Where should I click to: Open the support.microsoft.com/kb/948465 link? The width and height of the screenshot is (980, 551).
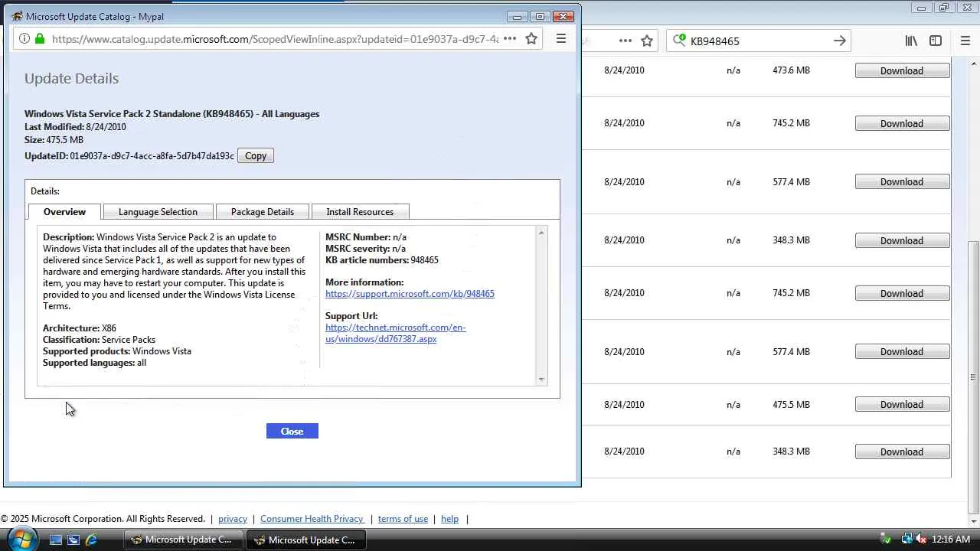(410, 294)
